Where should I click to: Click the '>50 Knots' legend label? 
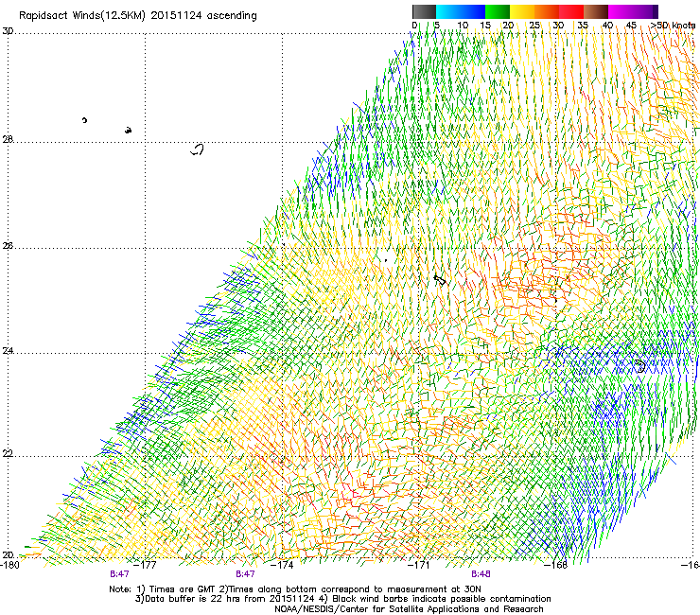[x=673, y=26]
